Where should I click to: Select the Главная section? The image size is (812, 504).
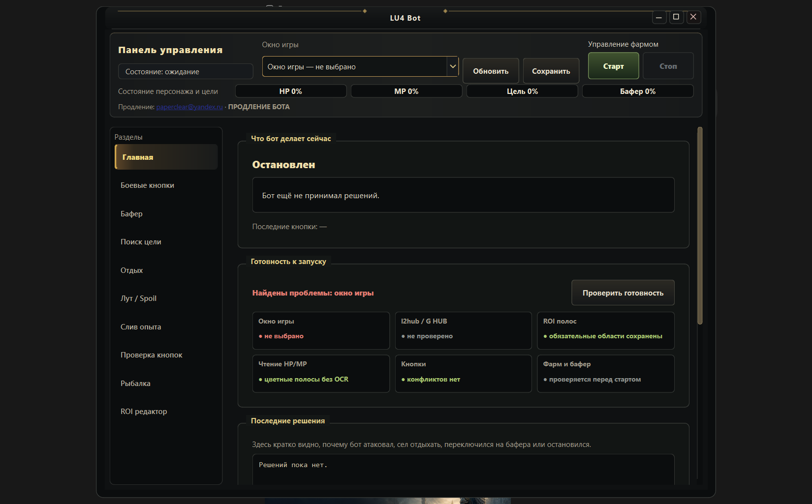166,157
